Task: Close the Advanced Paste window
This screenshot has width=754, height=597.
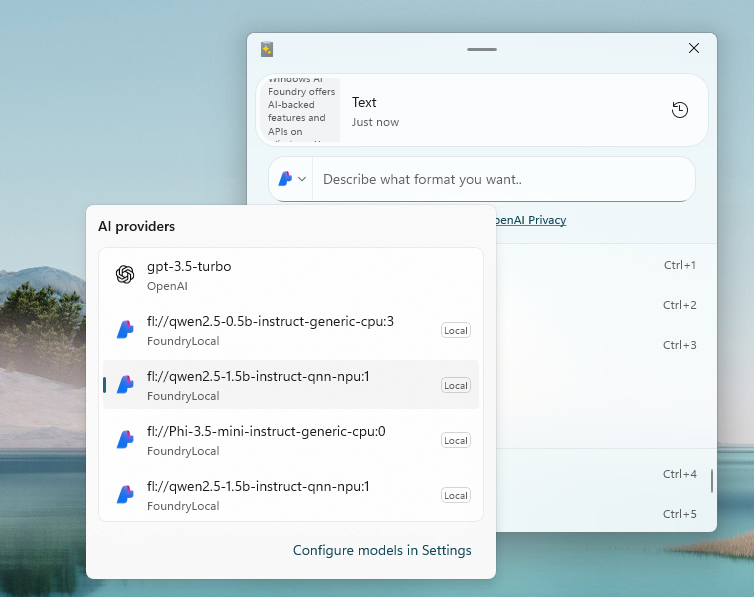Action: (694, 48)
